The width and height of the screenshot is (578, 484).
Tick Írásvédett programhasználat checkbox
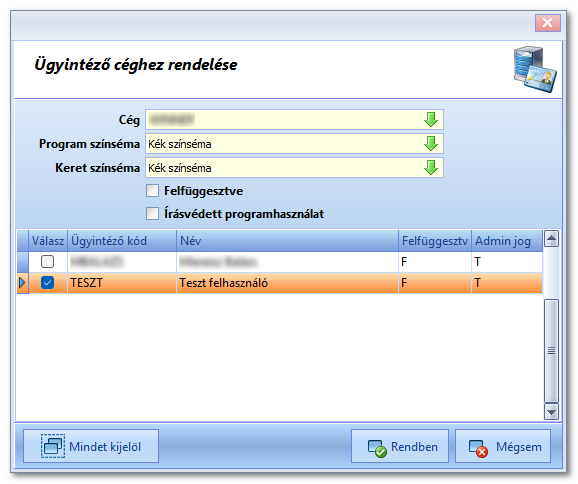tap(152, 213)
